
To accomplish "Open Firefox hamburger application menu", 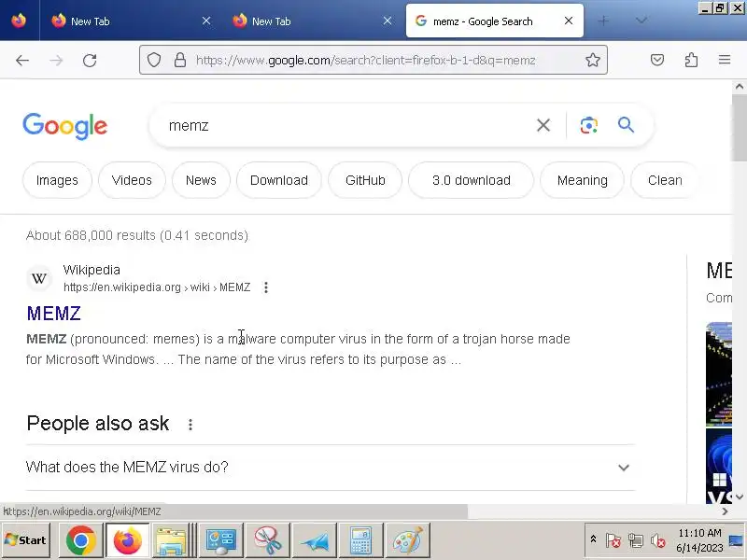I will pos(725,60).
